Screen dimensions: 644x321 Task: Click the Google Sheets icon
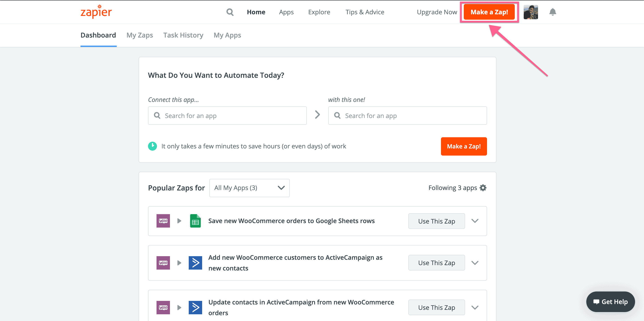point(195,221)
